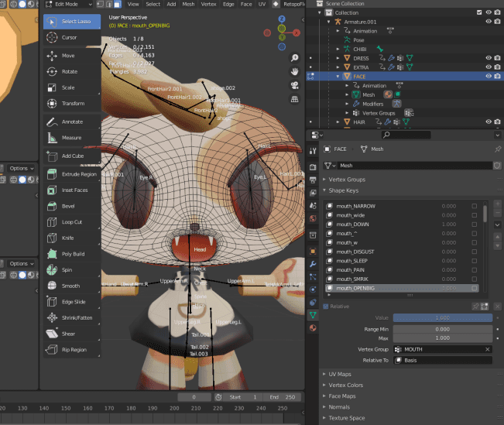The image size is (504, 425).
Task: Open shape key specials dropdown arrow button
Action: click(x=497, y=224)
